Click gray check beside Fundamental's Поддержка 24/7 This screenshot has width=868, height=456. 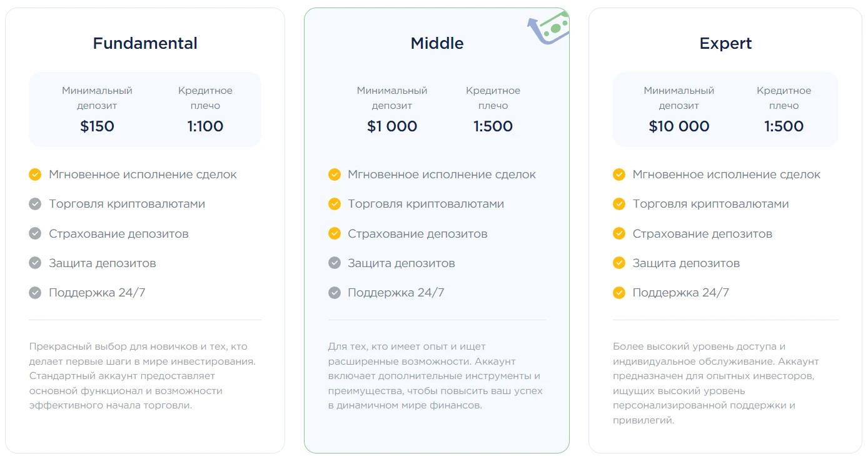(35, 292)
